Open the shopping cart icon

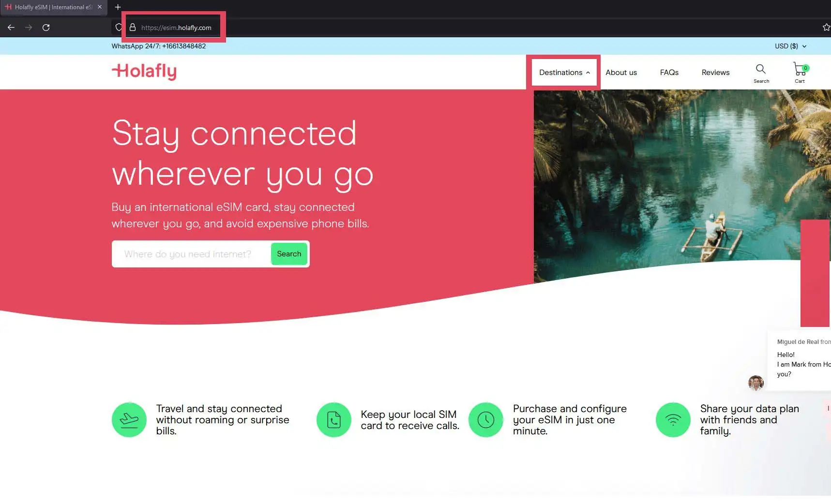click(x=800, y=70)
